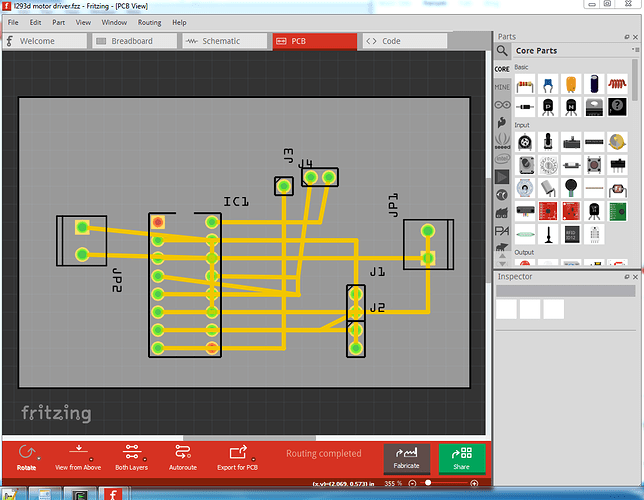The height and width of the screenshot is (500, 644).
Task: Select the RFID module part
Action: click(571, 235)
